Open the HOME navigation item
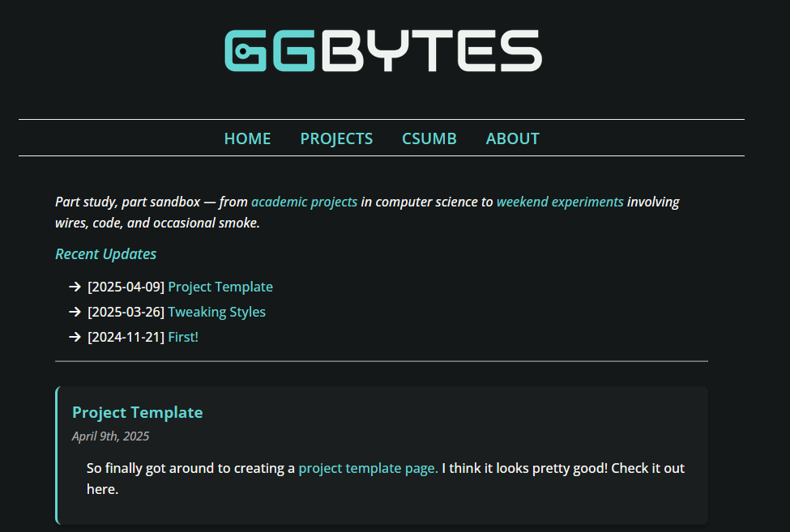This screenshot has width=790, height=532. [x=247, y=138]
